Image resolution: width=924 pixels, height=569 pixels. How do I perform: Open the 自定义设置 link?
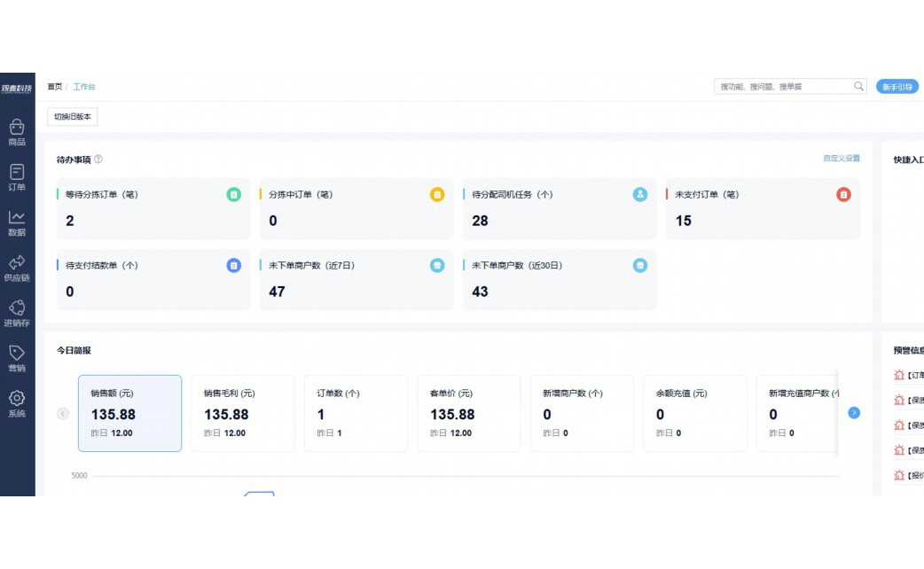pos(841,159)
